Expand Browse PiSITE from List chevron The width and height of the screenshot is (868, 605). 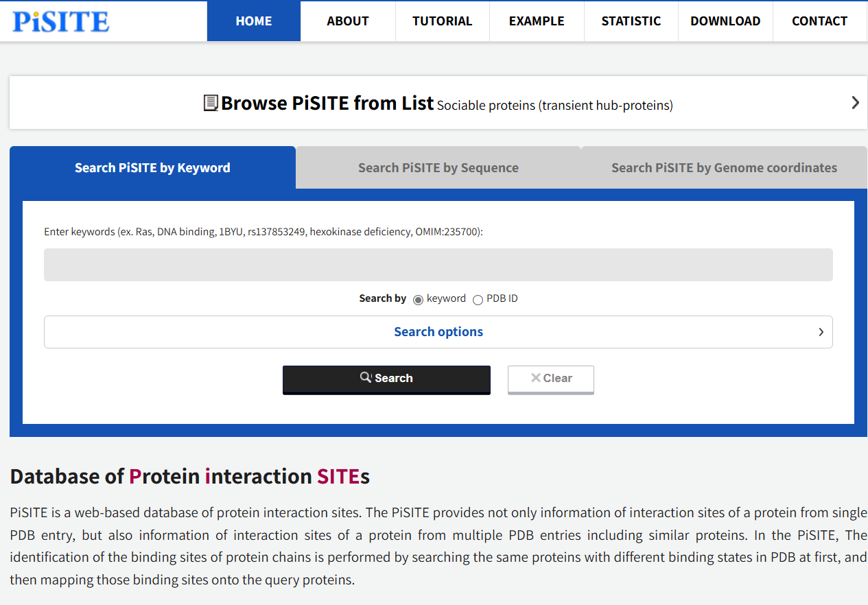855,103
